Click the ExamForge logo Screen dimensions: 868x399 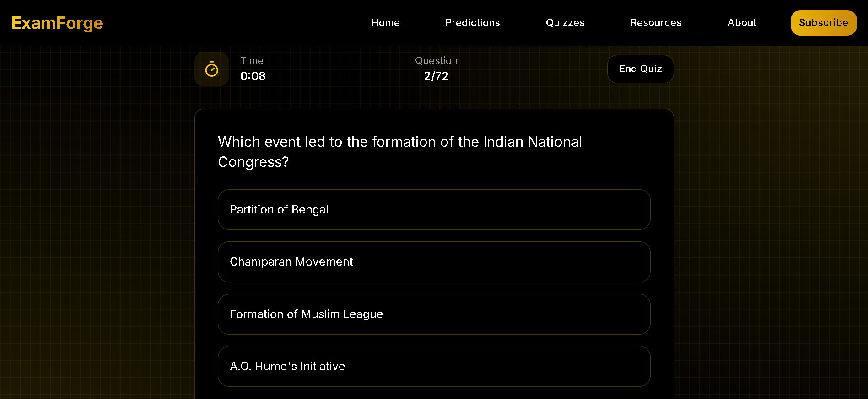point(57,22)
